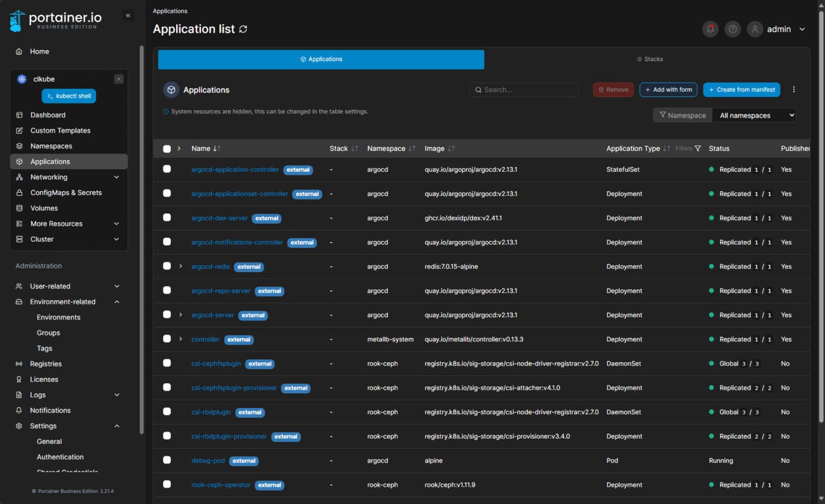Screen dimensions: 825x504
Task: Open the All namespaces dropdown
Action: tap(754, 115)
